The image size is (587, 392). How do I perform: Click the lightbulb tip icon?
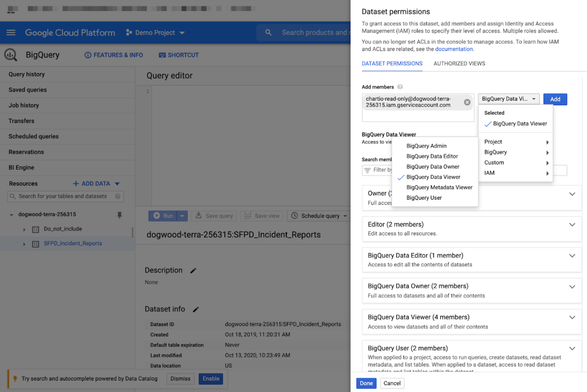click(x=15, y=379)
